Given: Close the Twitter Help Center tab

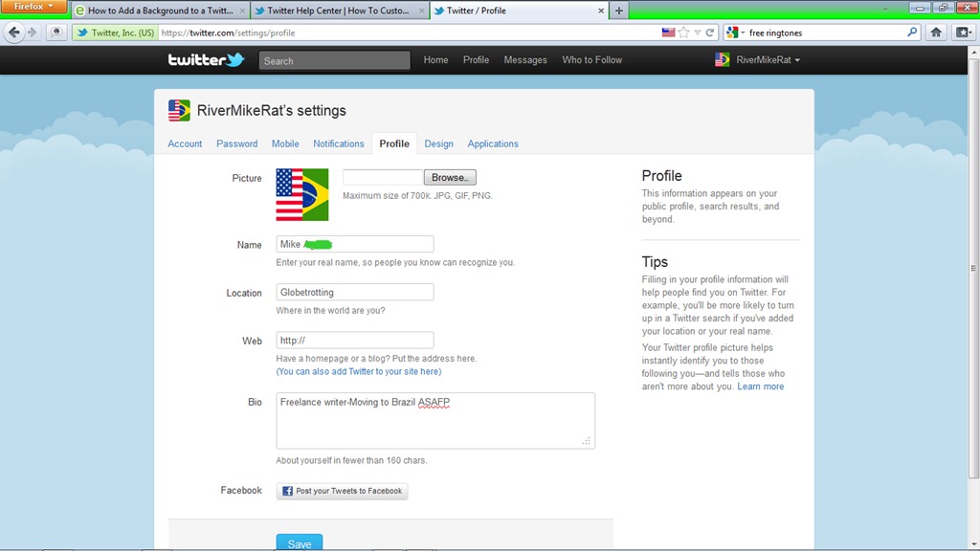Looking at the screenshot, I should coord(422,11).
